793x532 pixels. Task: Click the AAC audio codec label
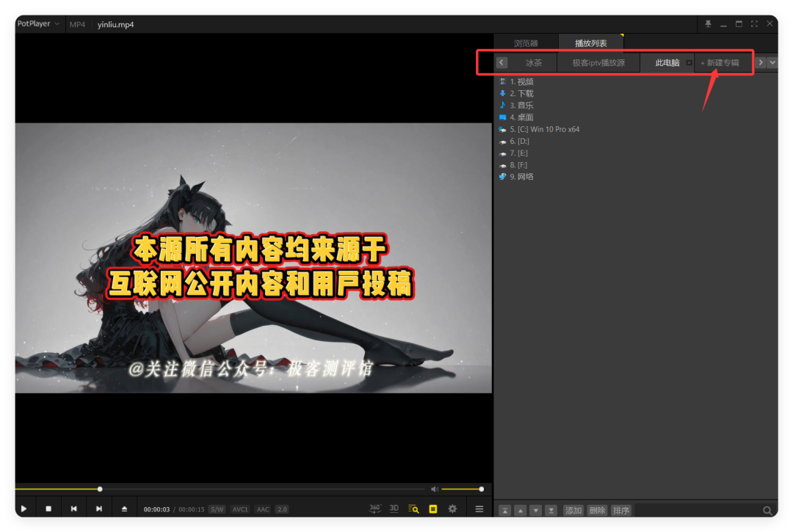(263, 509)
